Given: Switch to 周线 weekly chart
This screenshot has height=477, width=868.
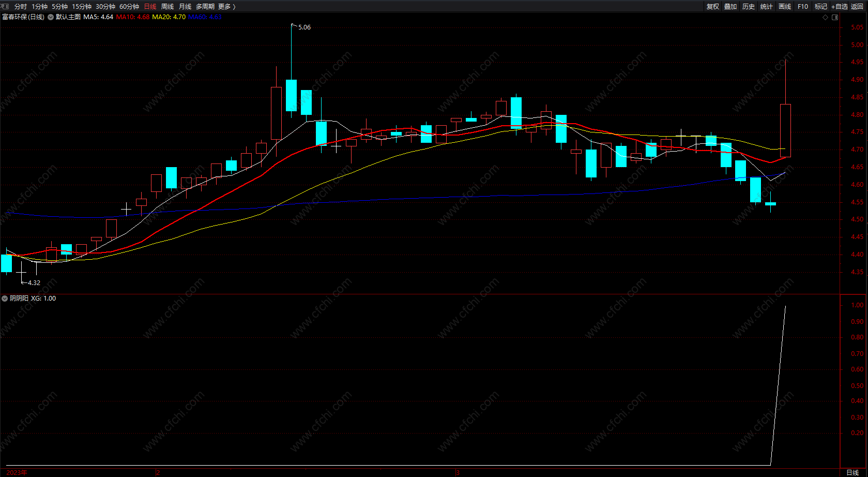Looking at the screenshot, I should (x=167, y=7).
